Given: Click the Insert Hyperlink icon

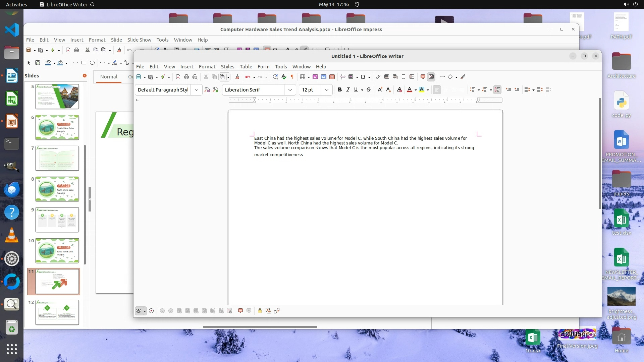Looking at the screenshot, I should point(378,77).
